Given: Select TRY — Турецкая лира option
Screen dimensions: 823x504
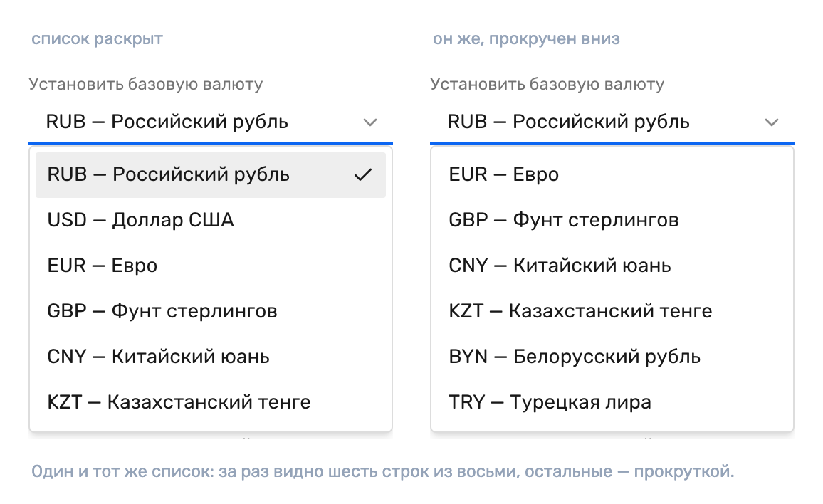Looking at the screenshot, I should 612,402.
